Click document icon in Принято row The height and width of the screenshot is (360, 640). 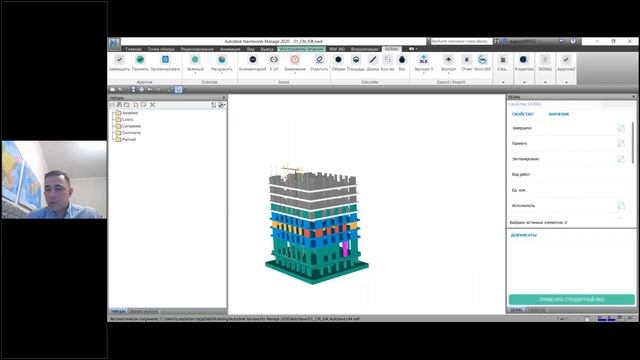(621, 143)
